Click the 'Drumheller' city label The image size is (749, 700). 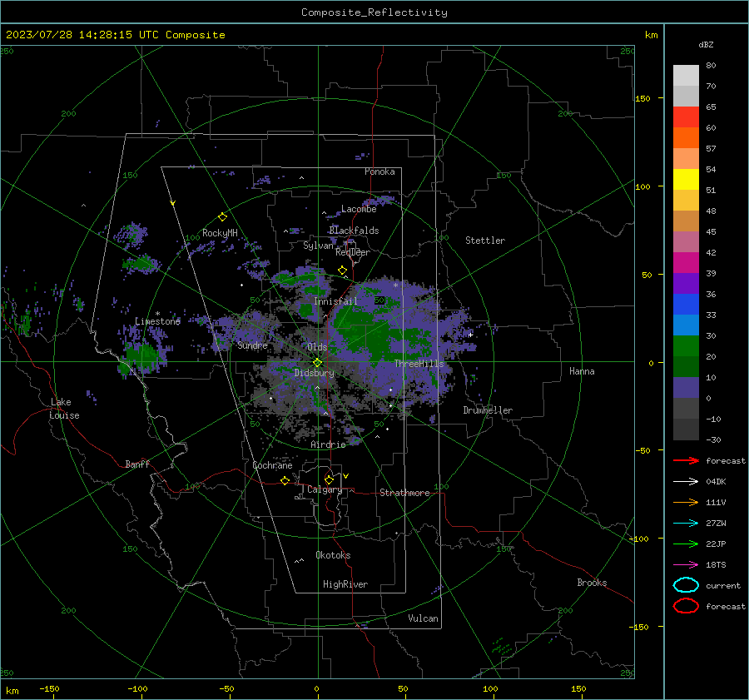click(x=488, y=410)
